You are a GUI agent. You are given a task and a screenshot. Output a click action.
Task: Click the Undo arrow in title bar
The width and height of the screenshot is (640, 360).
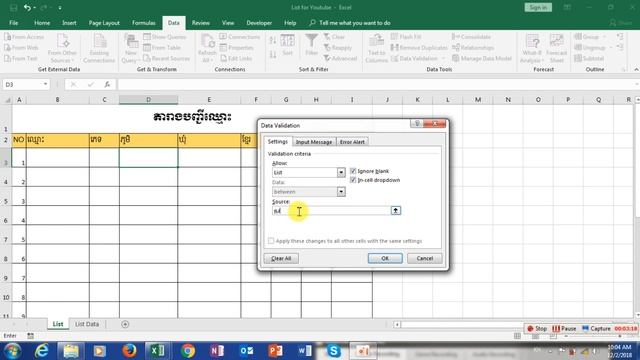point(27,7)
